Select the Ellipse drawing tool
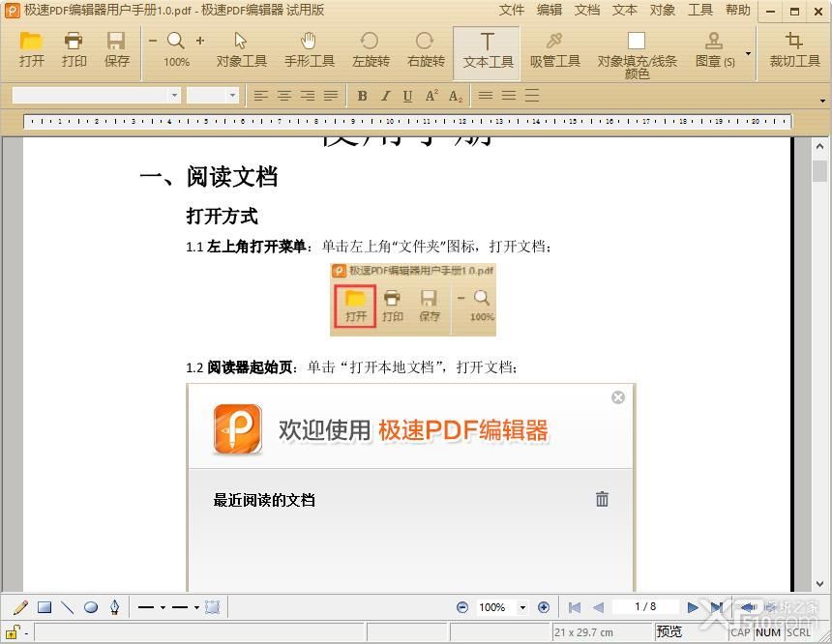 [91, 607]
